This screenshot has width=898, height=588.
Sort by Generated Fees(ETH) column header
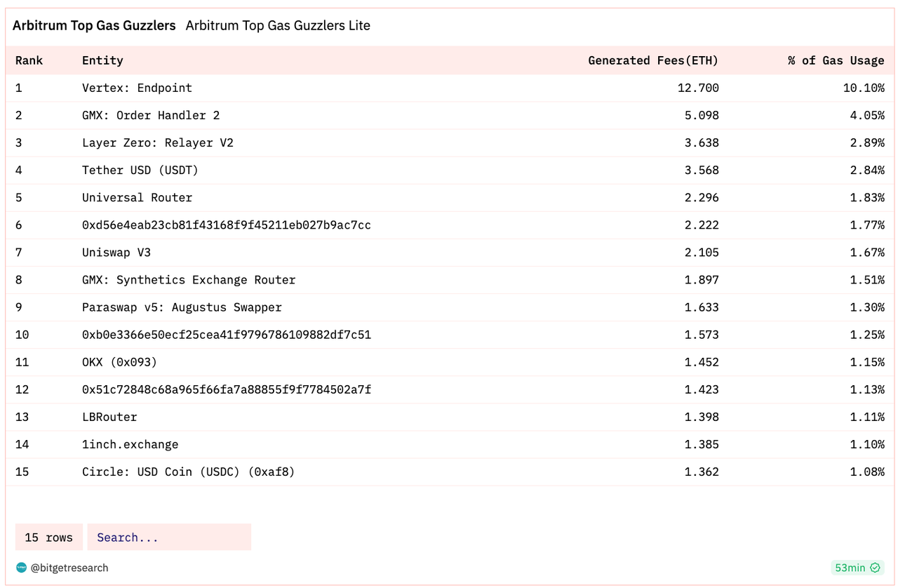pos(653,60)
